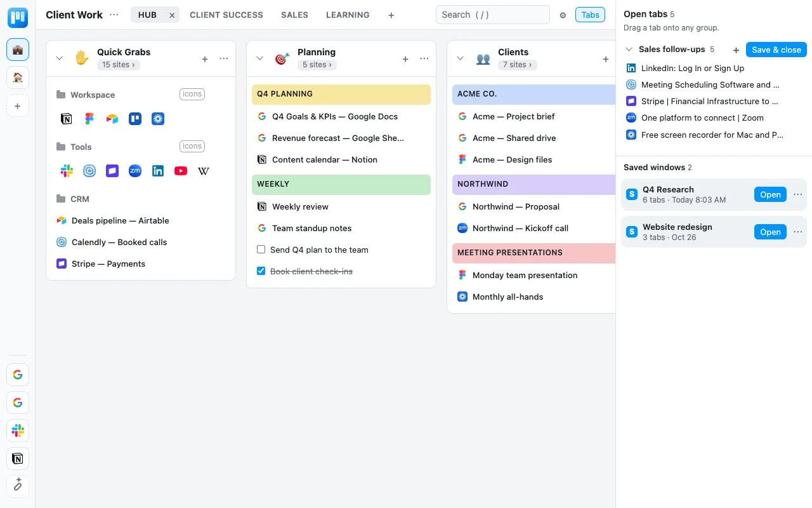This screenshot has width=812, height=508.
Task: Switch to the SALES tab
Action: tap(294, 15)
